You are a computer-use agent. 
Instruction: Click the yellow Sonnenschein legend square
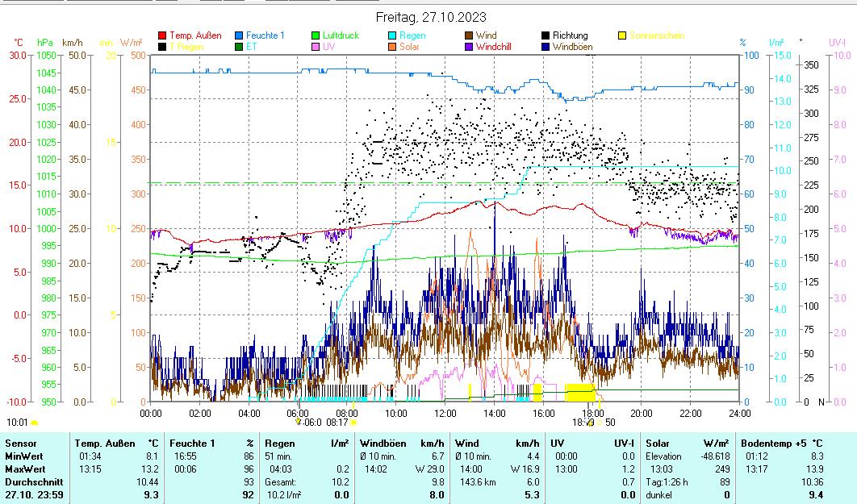point(622,35)
